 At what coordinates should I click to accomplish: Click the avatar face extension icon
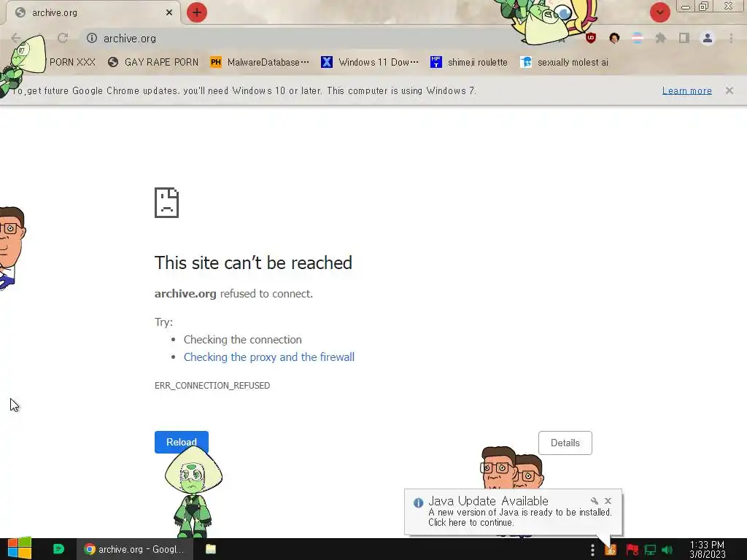click(614, 38)
